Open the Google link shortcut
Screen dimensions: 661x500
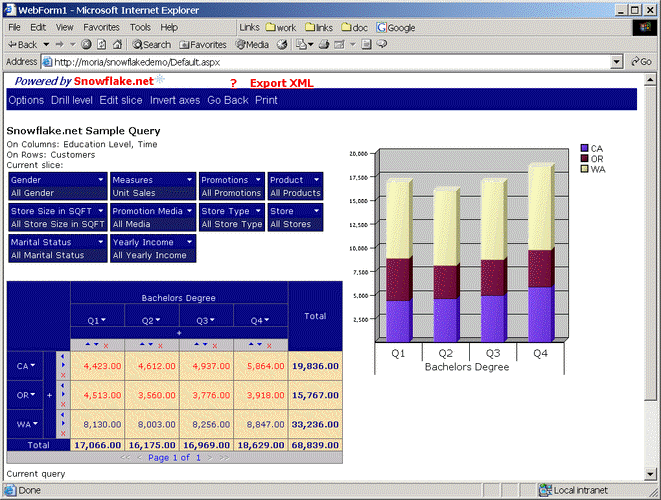(x=395, y=28)
